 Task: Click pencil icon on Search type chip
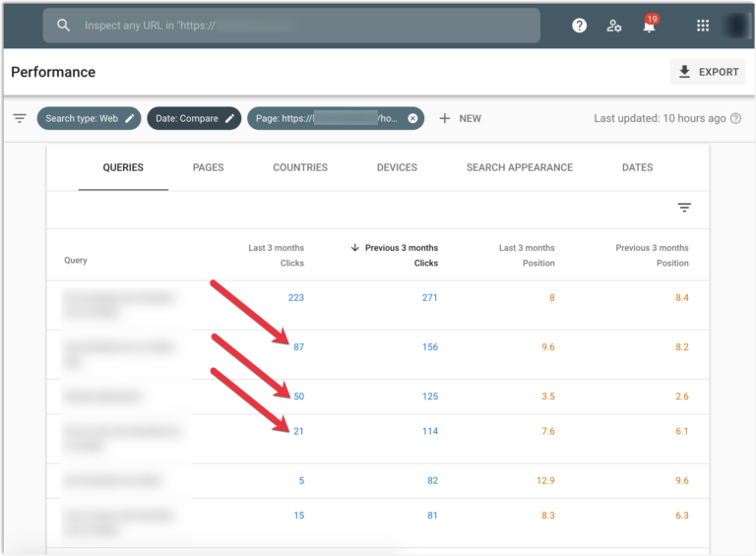[x=129, y=118]
